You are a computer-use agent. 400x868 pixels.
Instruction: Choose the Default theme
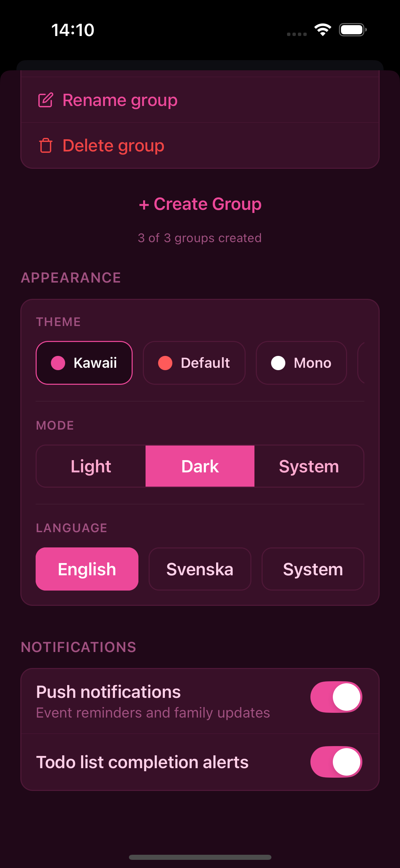[x=194, y=363]
